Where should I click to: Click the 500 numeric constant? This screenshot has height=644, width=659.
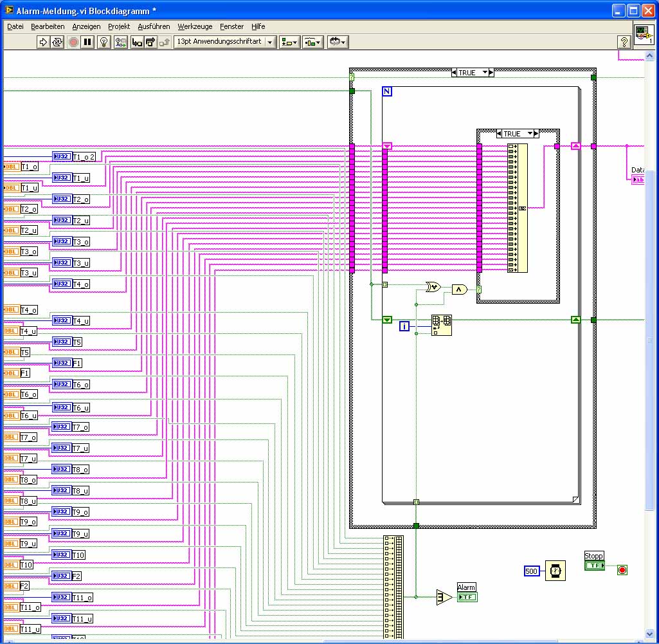[x=532, y=571]
